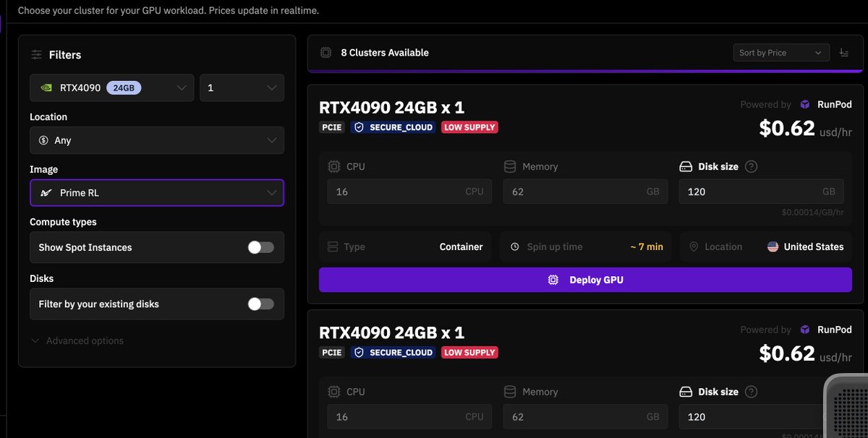The width and height of the screenshot is (868, 438).
Task: Click the LOW SUPPLY badge on second card
Action: tap(469, 353)
